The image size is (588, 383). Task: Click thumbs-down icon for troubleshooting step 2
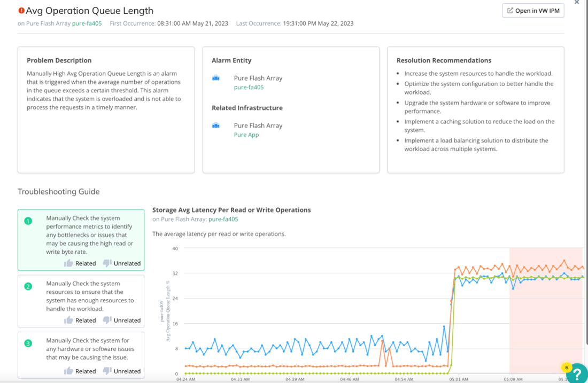point(107,320)
